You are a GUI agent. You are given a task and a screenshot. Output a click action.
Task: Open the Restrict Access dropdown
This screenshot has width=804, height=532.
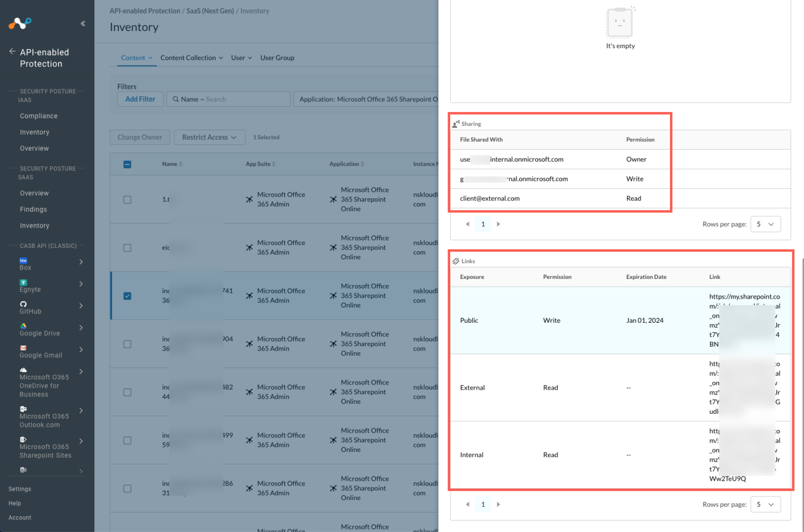(x=209, y=137)
